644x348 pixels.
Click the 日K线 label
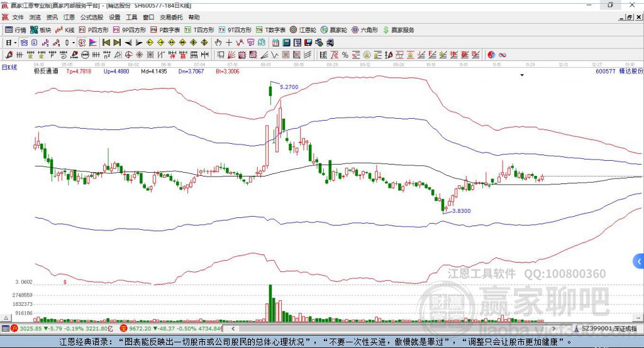point(9,67)
